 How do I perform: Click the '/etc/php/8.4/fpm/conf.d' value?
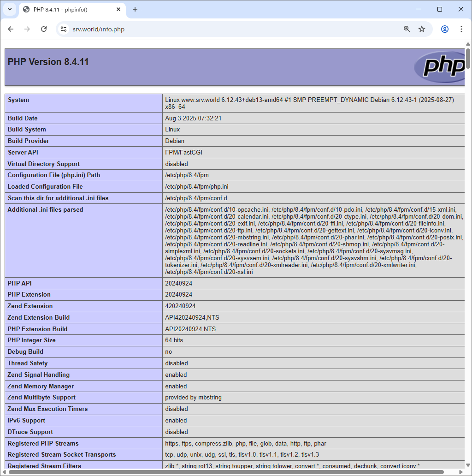coord(196,198)
